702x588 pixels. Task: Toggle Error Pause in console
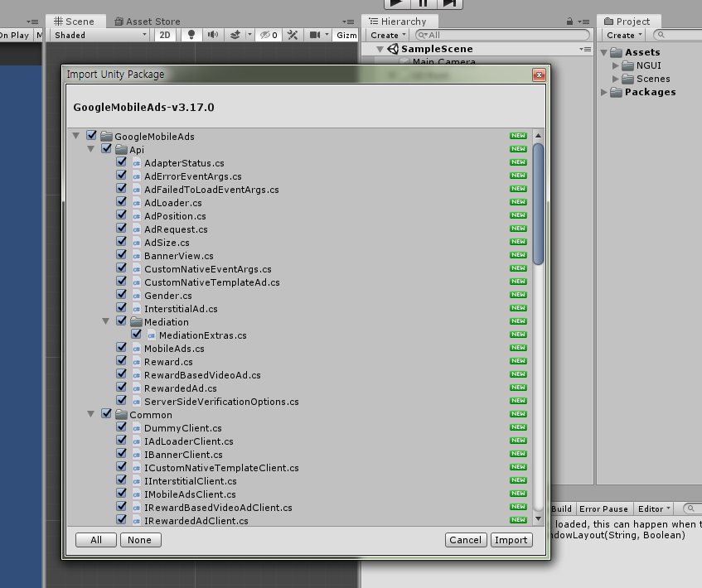(603, 508)
